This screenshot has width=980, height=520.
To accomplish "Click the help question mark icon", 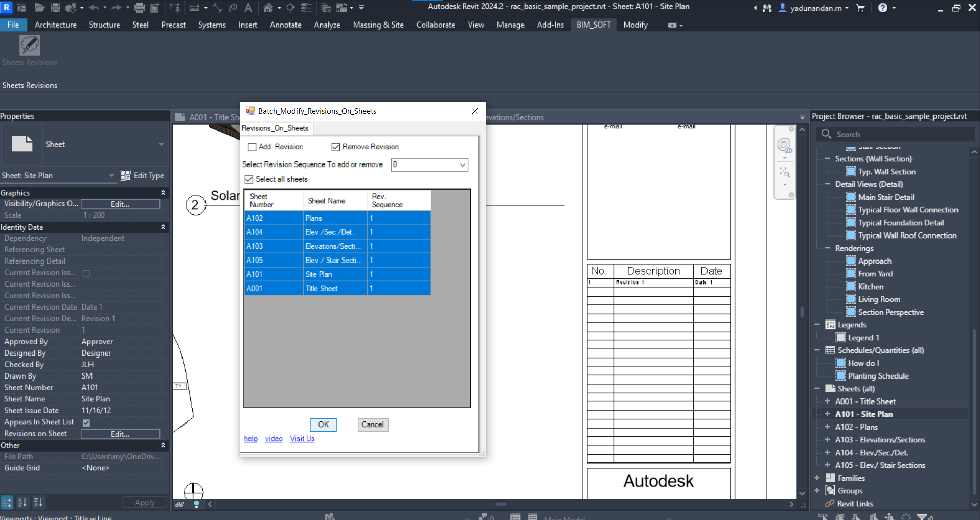I will pos(882,8).
